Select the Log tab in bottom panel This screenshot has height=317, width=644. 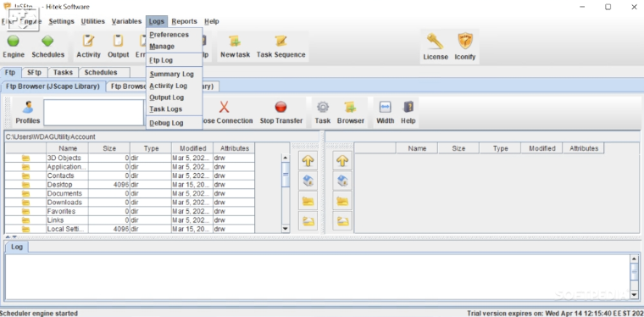[x=17, y=247]
